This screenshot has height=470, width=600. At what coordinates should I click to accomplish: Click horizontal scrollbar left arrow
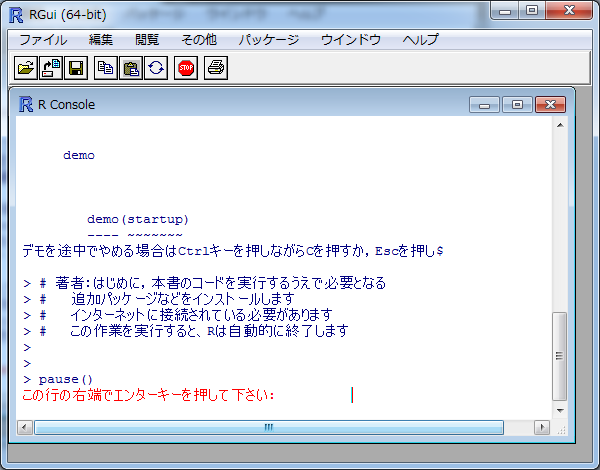click(x=25, y=427)
